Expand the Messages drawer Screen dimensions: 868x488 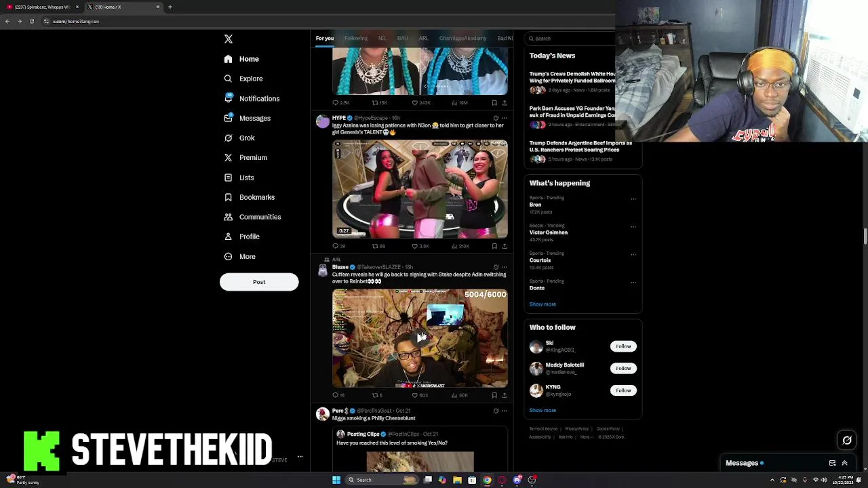tap(844, 463)
